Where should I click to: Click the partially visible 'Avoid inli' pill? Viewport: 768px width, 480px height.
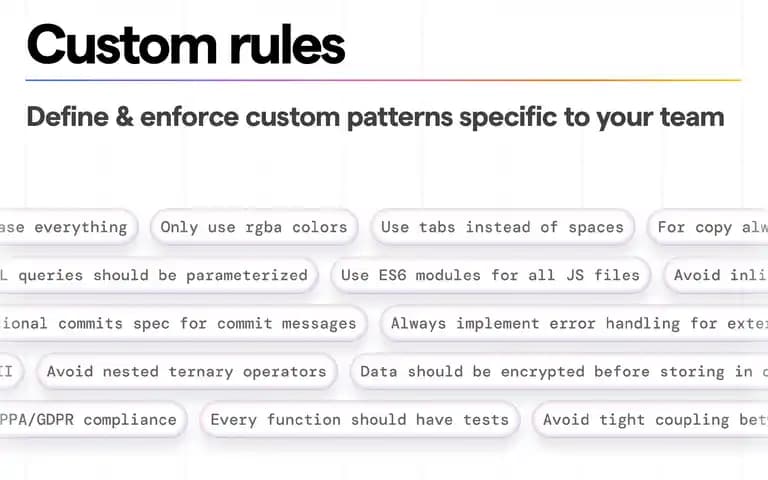click(716, 275)
